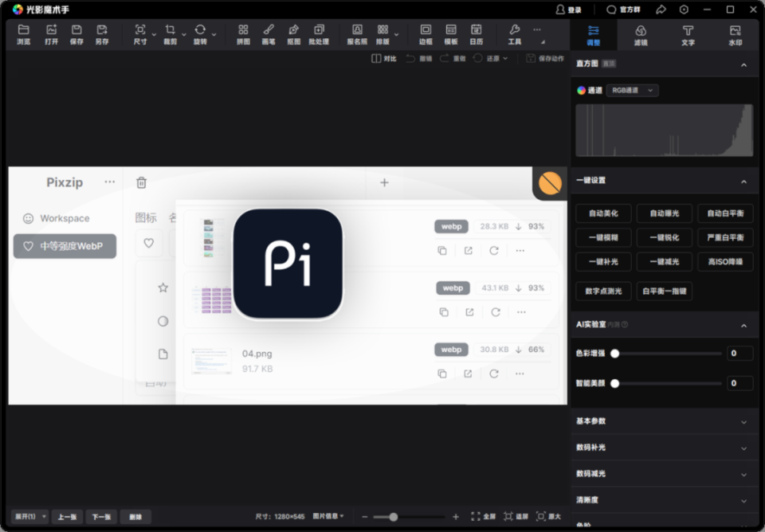The image size is (765, 532).
Task: Launch 批处理 (Batch process) tool
Action: tap(319, 34)
